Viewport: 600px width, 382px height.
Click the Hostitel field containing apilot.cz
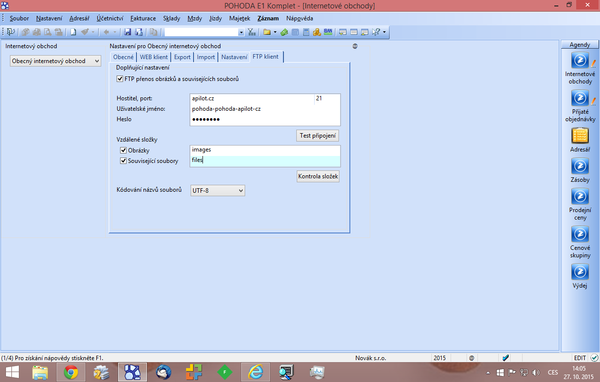(252, 98)
